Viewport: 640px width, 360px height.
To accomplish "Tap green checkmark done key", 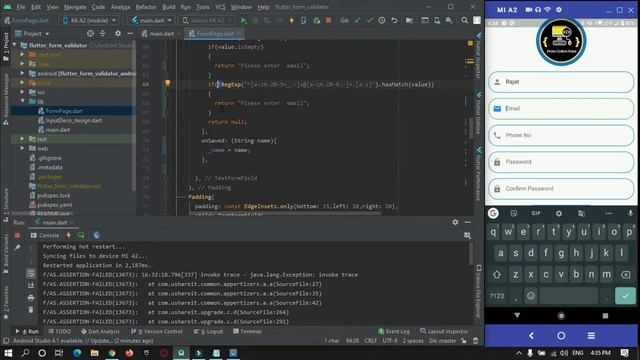I will pyautogui.click(x=625, y=296).
